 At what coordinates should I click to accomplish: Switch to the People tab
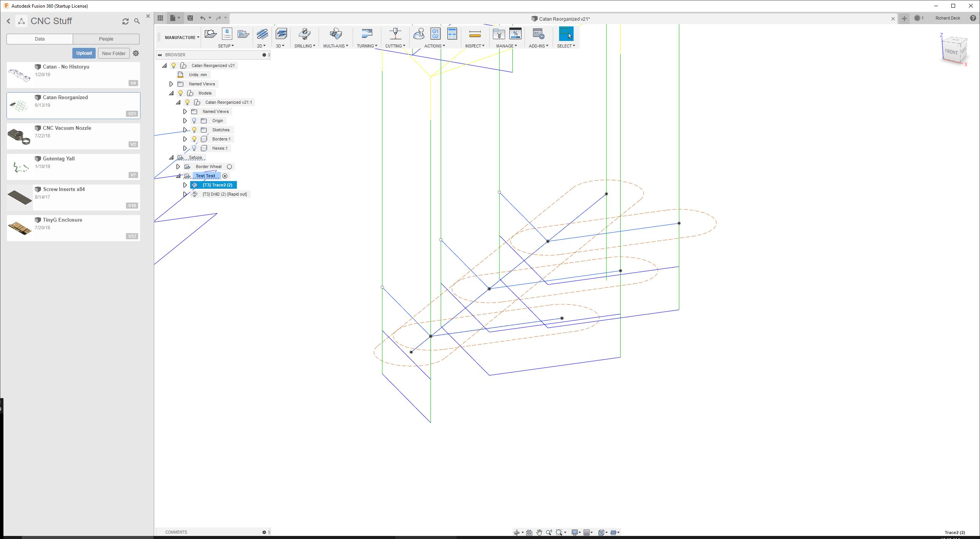pyautogui.click(x=106, y=39)
